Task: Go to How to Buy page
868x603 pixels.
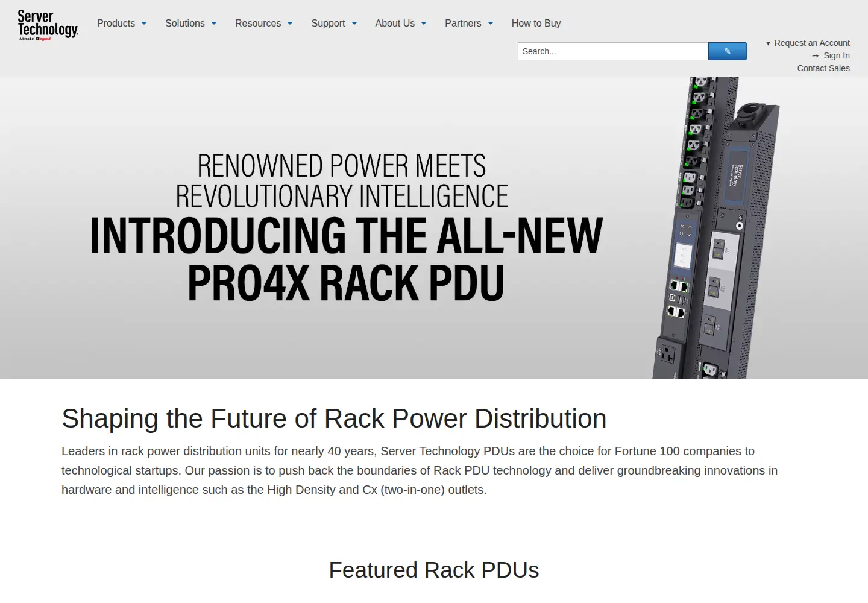Action: (536, 23)
